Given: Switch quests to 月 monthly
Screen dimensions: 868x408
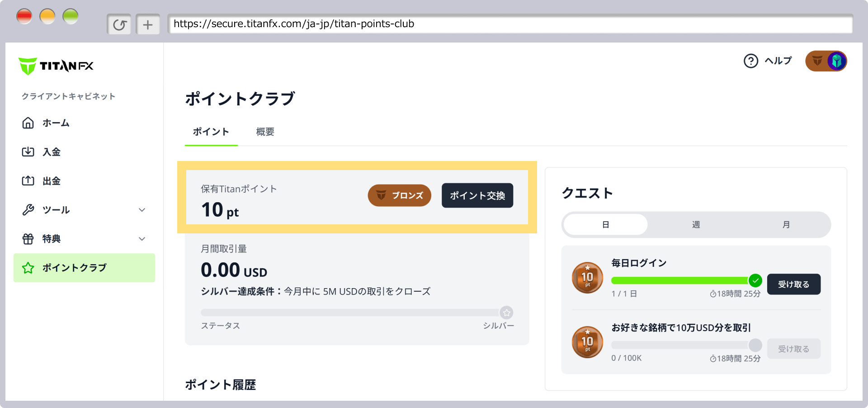Looking at the screenshot, I should [x=786, y=225].
